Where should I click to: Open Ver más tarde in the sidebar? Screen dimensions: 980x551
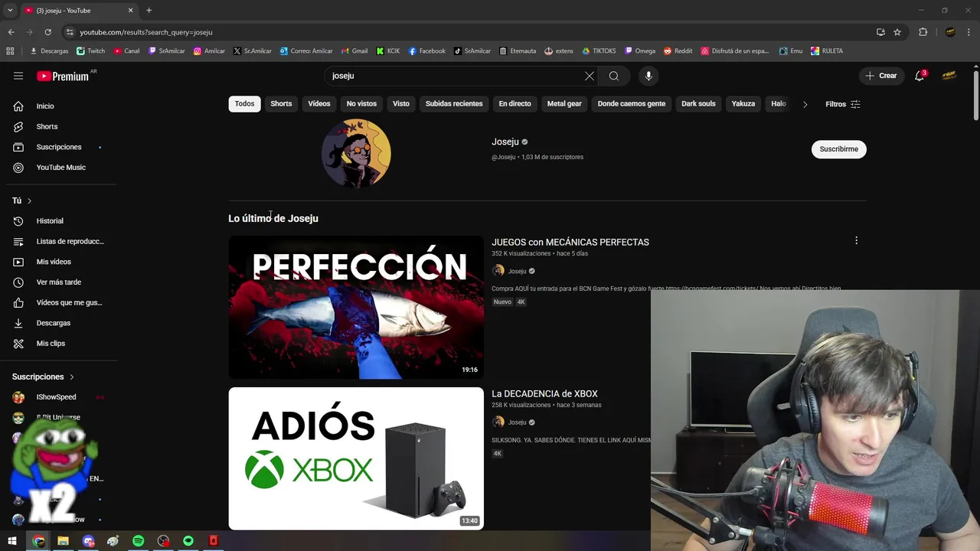coord(58,282)
